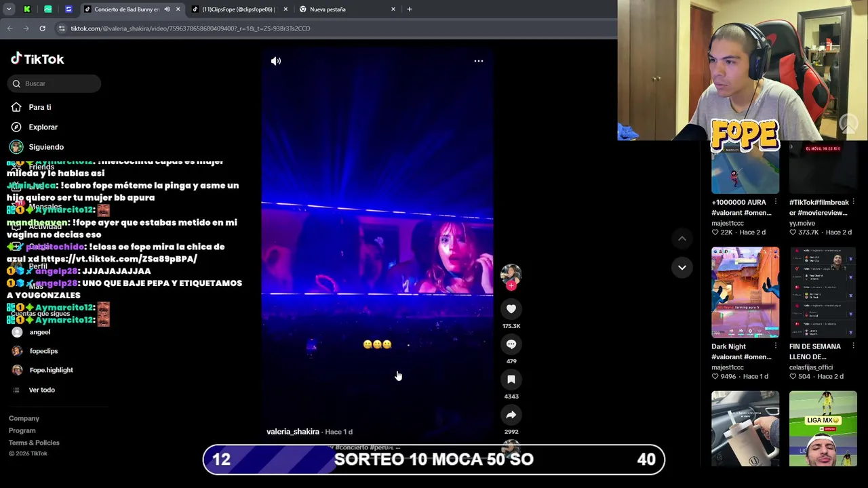Click the Hace 1 d video timestamp

pyautogui.click(x=339, y=432)
